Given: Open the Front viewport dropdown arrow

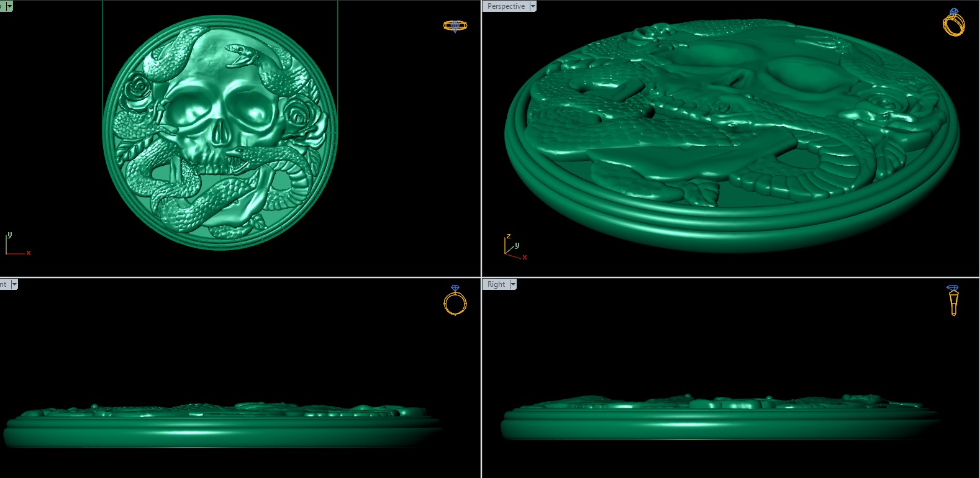Looking at the screenshot, I should coord(14,284).
